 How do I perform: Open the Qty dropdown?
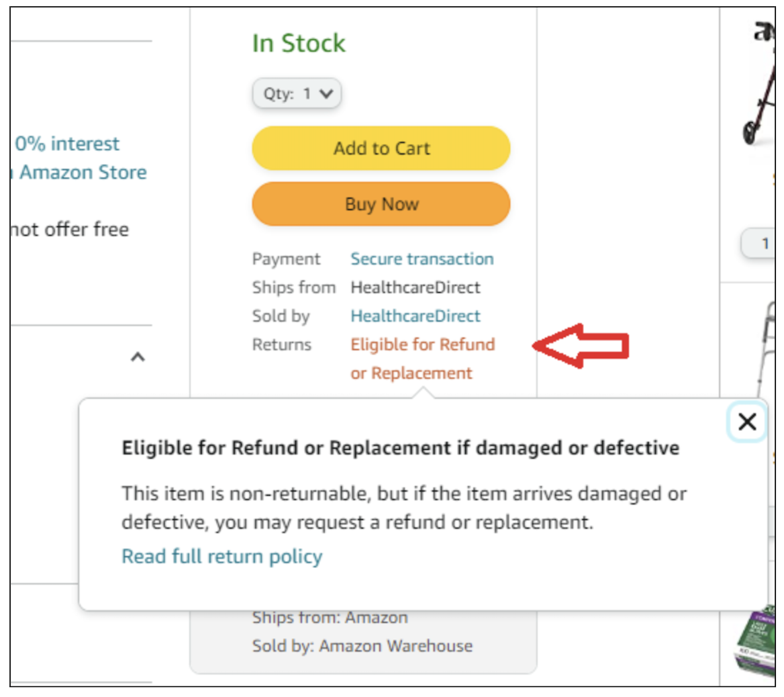click(x=296, y=93)
